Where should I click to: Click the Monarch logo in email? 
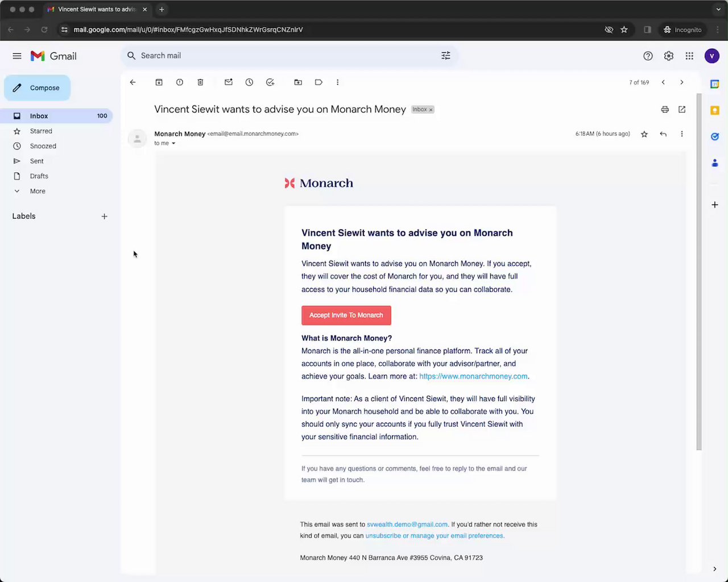[x=318, y=183]
